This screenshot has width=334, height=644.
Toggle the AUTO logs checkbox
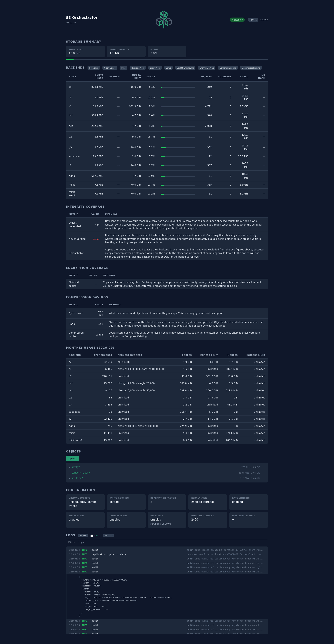tap(92, 536)
